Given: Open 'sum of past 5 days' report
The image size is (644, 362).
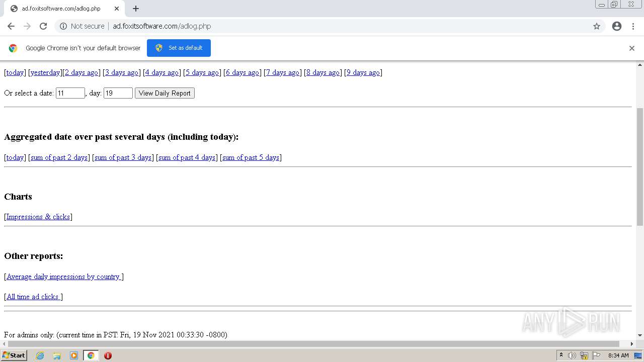Looking at the screenshot, I should pyautogui.click(x=251, y=157).
